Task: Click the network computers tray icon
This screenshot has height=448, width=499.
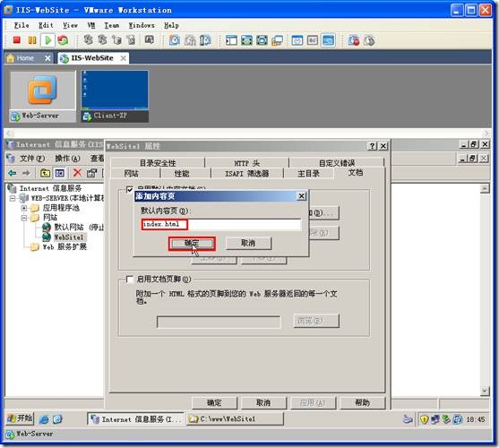Action: pos(435,419)
